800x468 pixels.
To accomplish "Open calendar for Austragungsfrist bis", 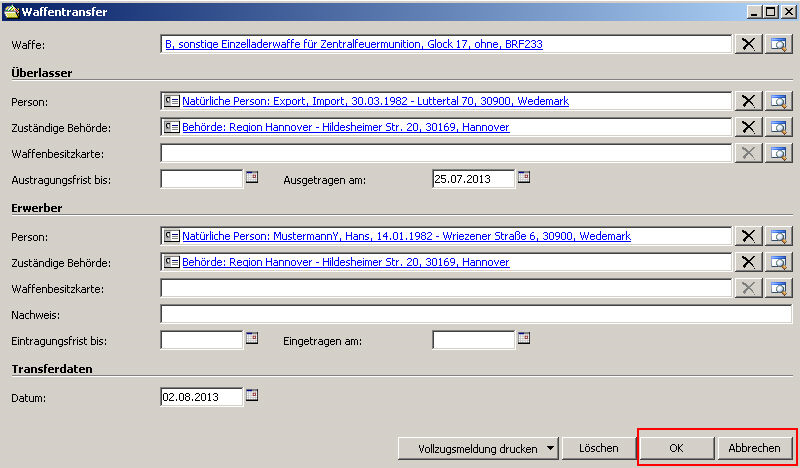I will pos(252,177).
